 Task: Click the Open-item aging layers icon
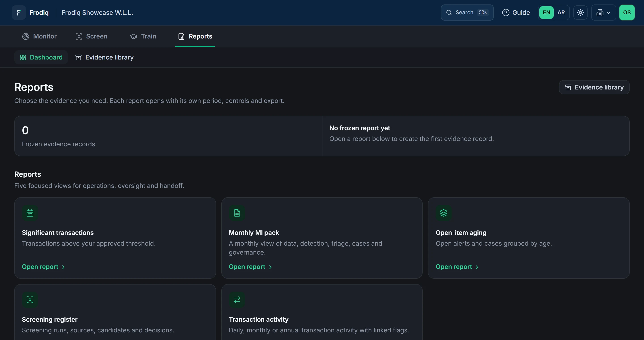[x=443, y=213]
